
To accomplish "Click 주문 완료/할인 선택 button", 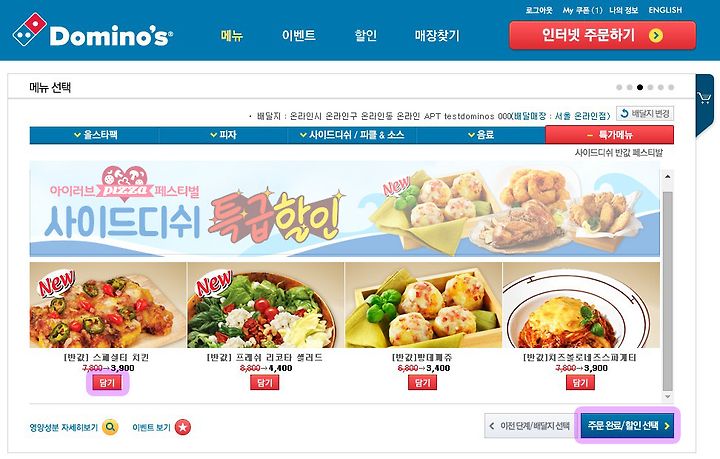I will 628,425.
